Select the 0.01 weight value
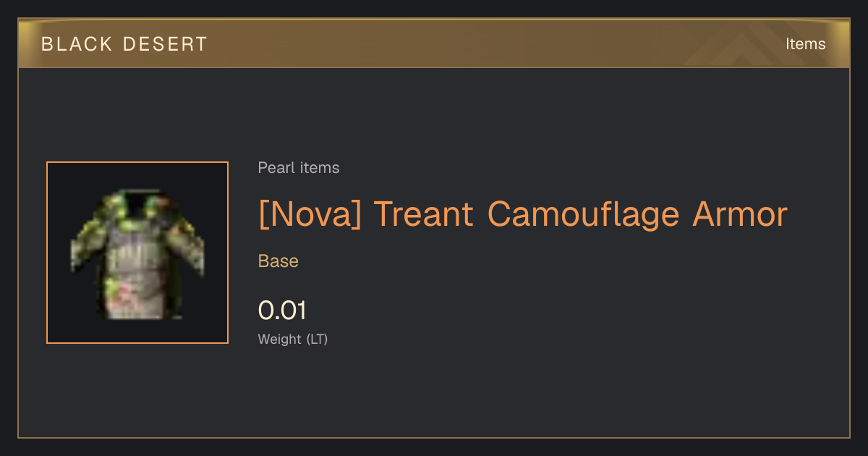868x456 pixels. point(282,311)
